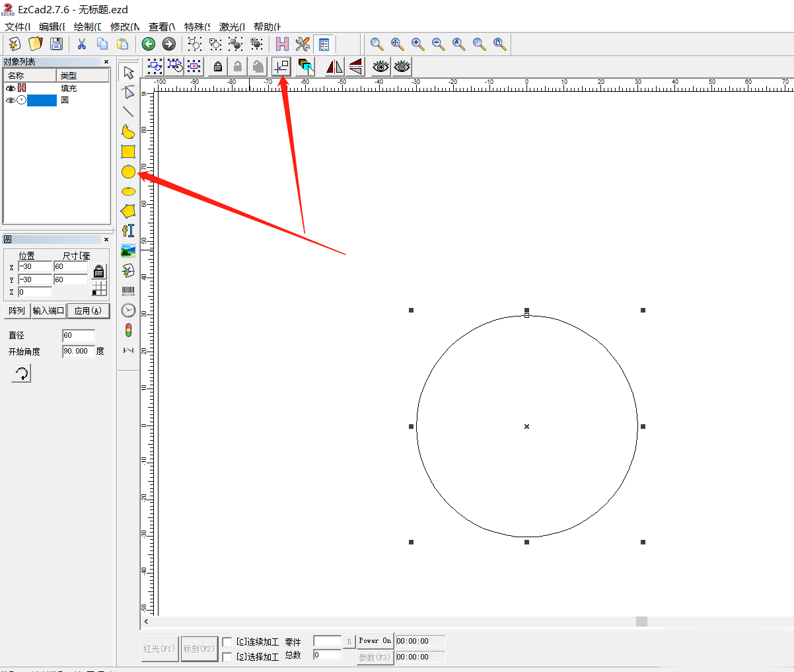Click the barcode tool icon
Viewport: 794px width, 672px height.
coord(128,291)
